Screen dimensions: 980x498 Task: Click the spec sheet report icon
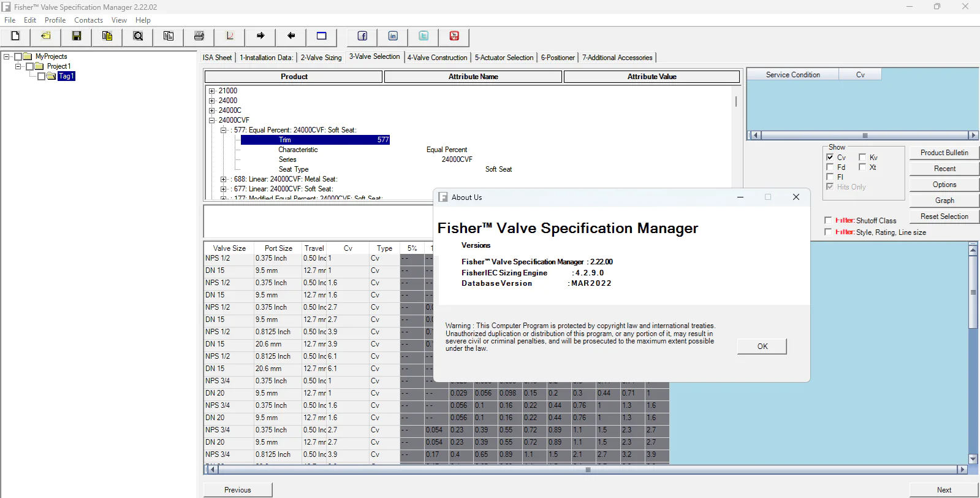click(169, 36)
